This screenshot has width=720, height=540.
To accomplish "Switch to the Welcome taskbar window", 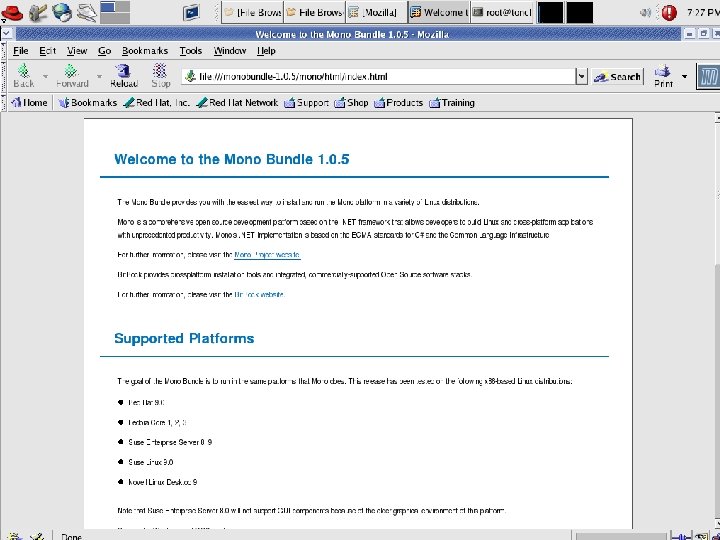I will coord(439,12).
